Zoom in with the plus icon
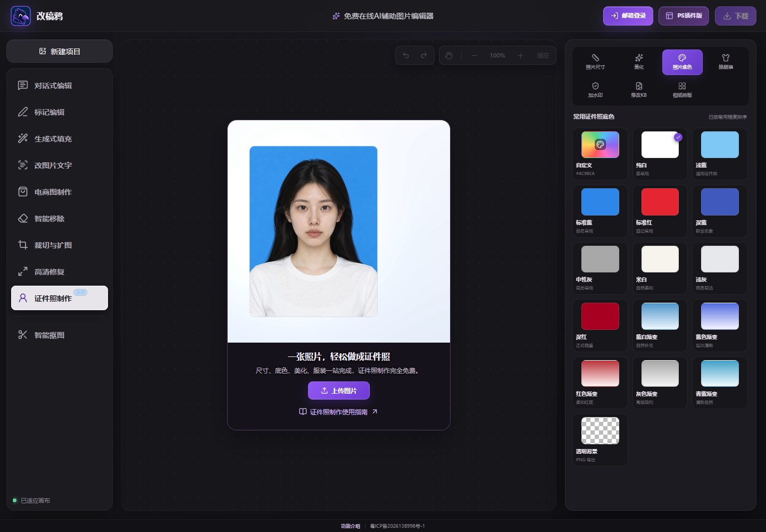The image size is (766, 532). tap(520, 55)
